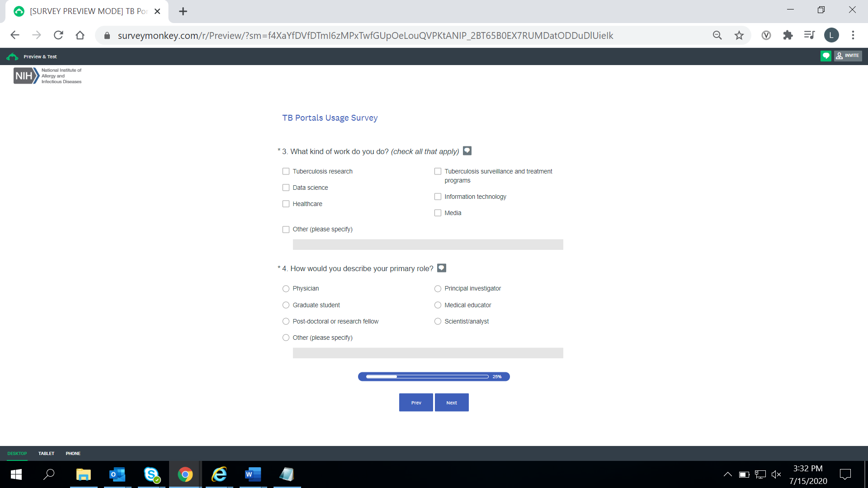Viewport: 868px width, 488px height.
Task: Open the Chrome three-dot menu
Action: (x=853, y=35)
